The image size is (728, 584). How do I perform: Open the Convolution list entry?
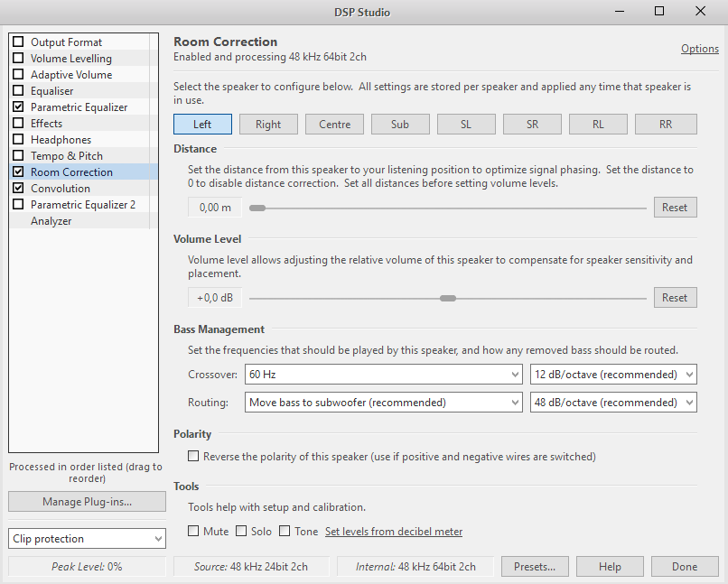[x=61, y=189]
